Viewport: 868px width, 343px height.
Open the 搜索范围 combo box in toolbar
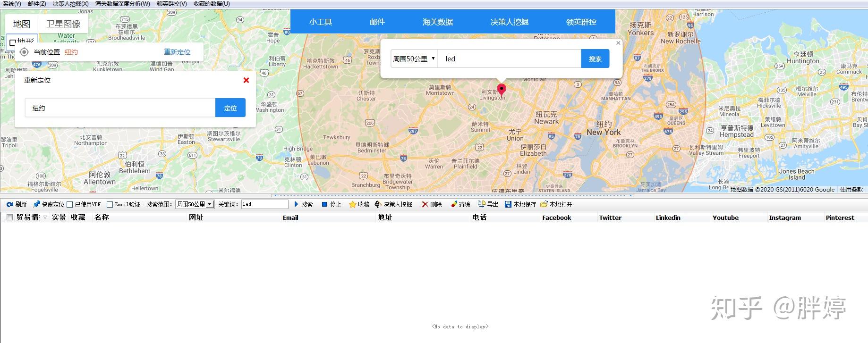[x=195, y=204]
